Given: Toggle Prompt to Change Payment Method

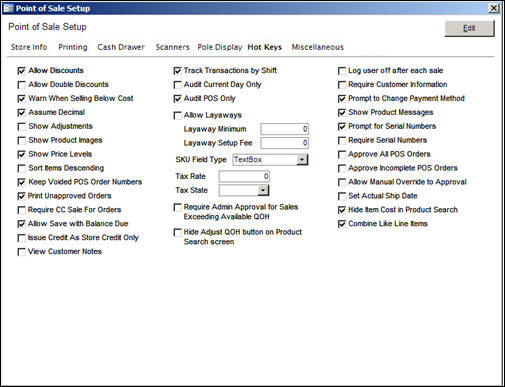Looking at the screenshot, I should pos(342,99).
